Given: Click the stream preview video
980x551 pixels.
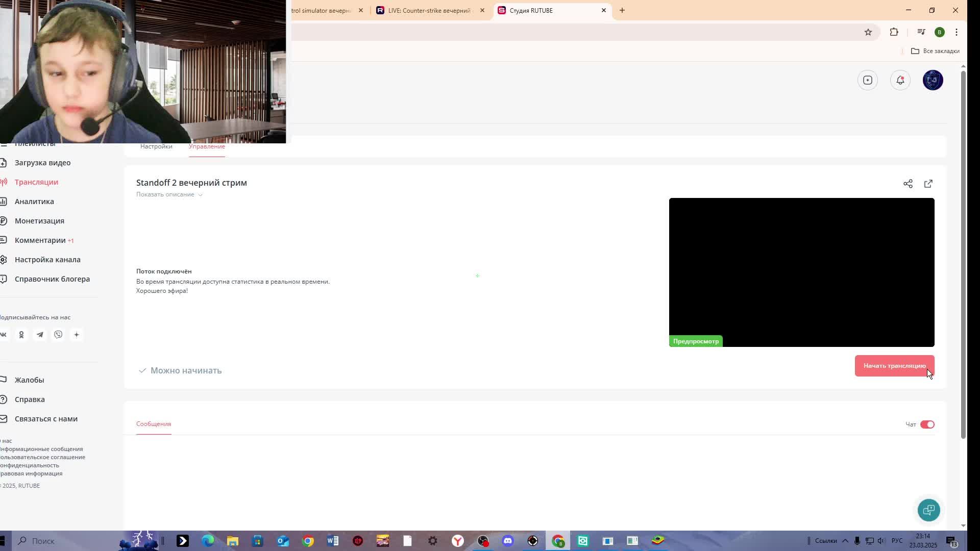Looking at the screenshot, I should [x=801, y=272].
